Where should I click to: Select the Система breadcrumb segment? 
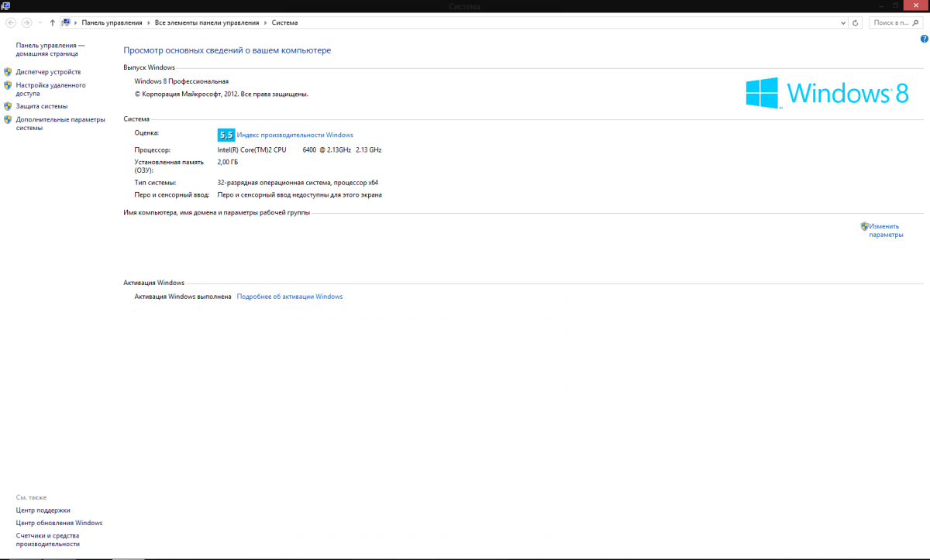[x=284, y=23]
